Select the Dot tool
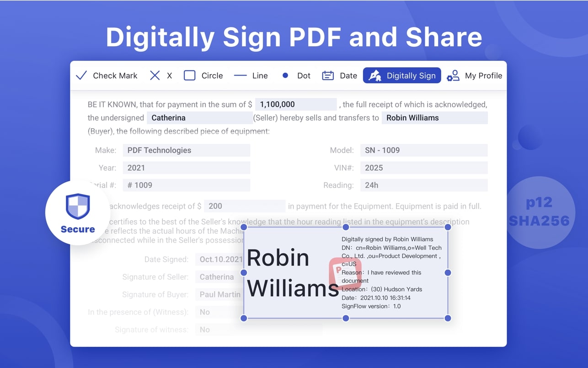The height and width of the screenshot is (368, 588). pos(295,76)
